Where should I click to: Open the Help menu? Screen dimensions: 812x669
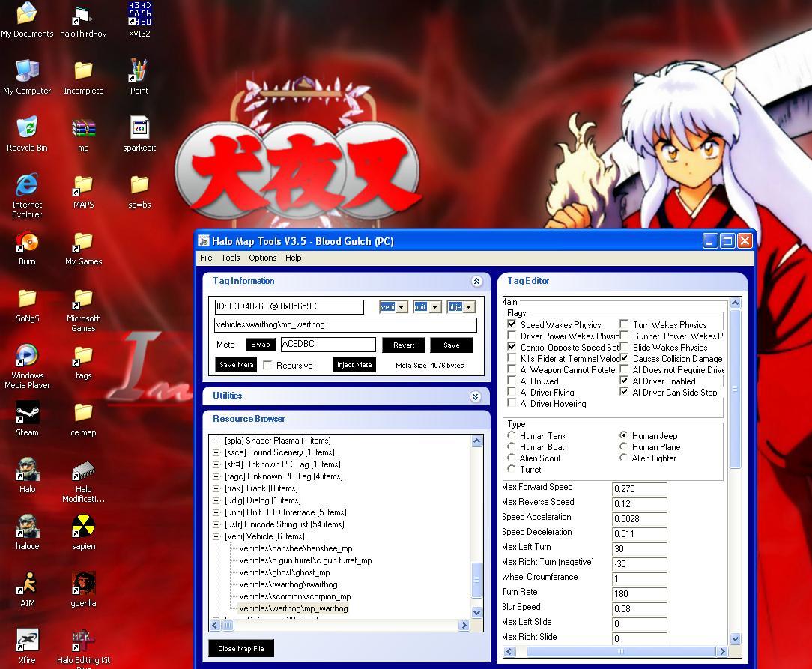(x=293, y=258)
